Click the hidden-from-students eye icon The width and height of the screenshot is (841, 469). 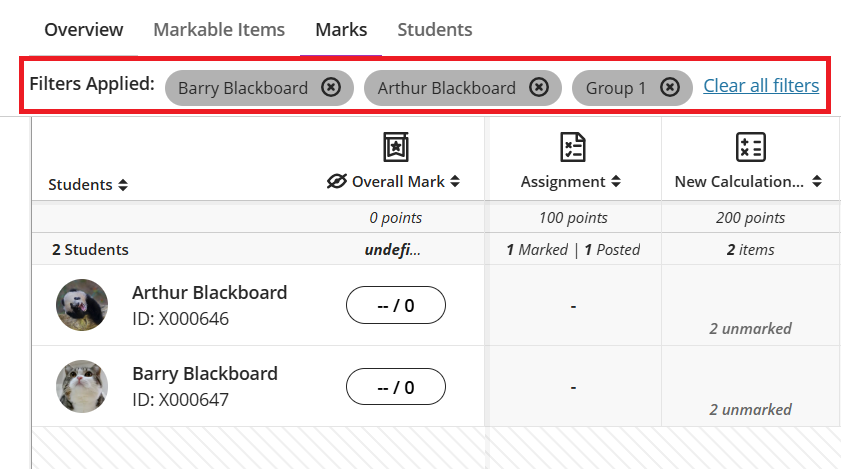click(x=336, y=182)
